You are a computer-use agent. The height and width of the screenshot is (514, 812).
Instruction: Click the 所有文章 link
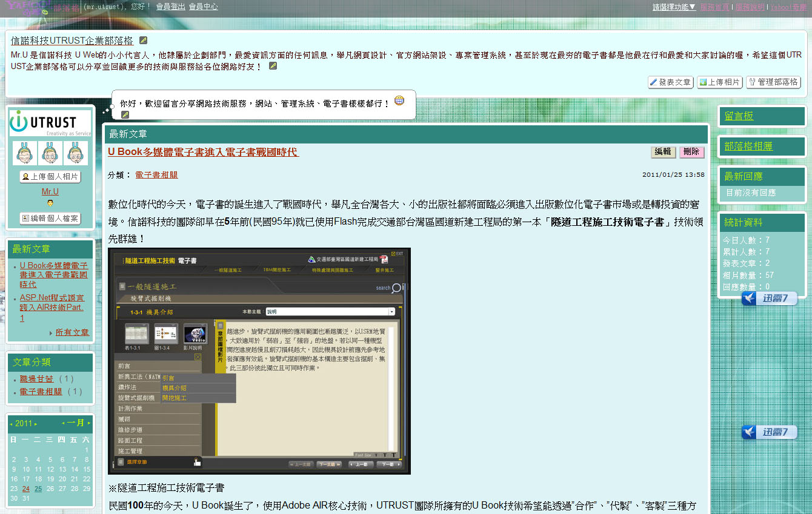pyautogui.click(x=72, y=332)
